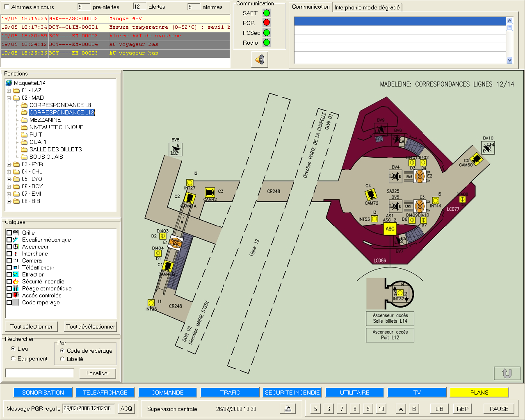Click the BV8 ventilation icon
This screenshot has width=525, height=420.
(x=176, y=149)
